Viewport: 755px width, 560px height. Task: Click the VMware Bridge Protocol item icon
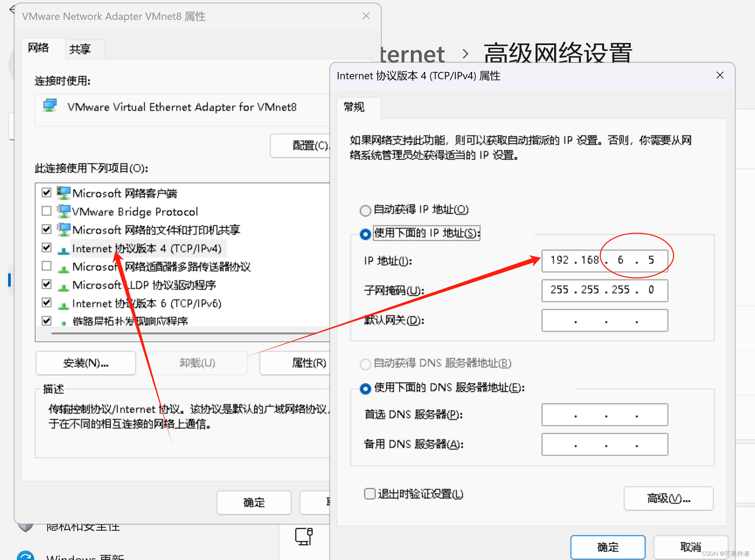pos(64,211)
